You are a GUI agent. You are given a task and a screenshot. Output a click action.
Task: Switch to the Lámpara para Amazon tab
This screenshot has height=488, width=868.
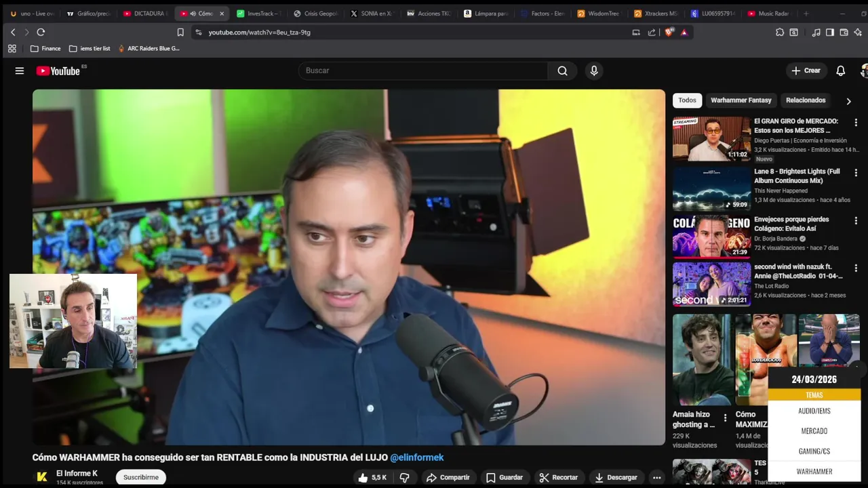click(486, 14)
